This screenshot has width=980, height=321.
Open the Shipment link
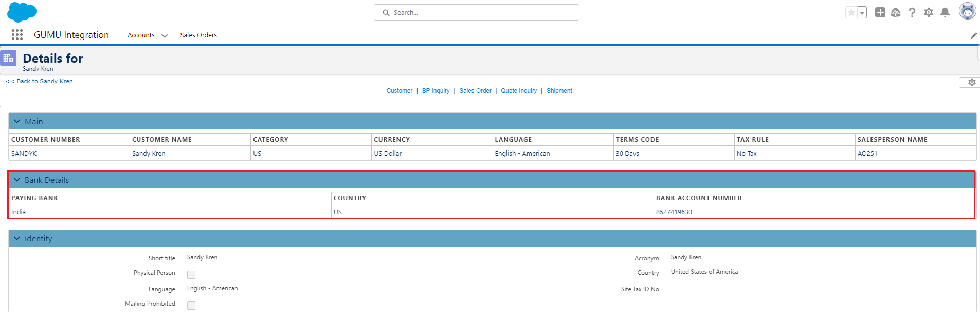[559, 91]
